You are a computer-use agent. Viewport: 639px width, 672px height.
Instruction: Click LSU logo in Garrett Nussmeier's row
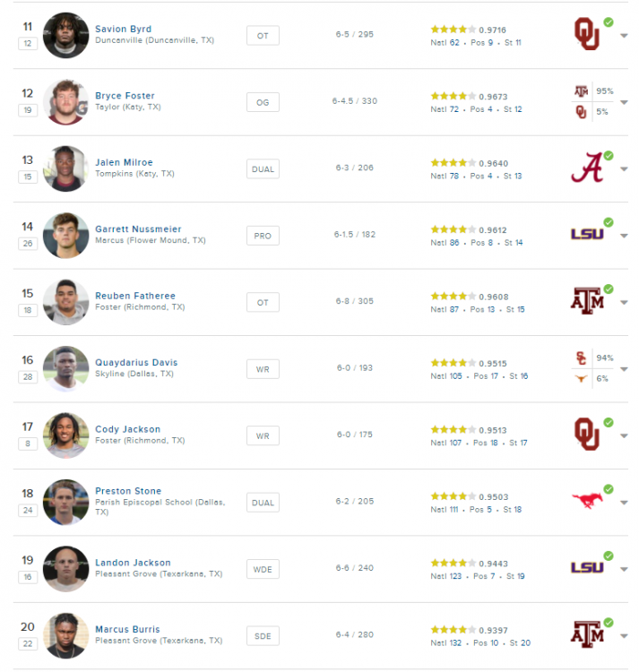coord(586,234)
